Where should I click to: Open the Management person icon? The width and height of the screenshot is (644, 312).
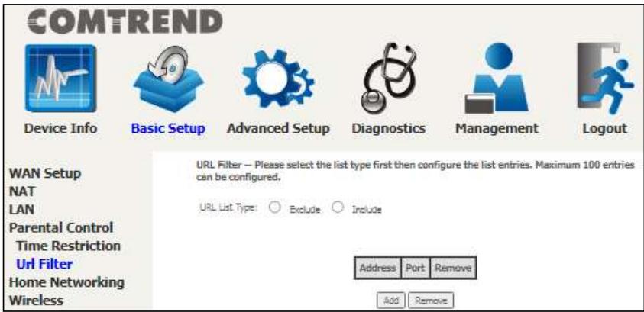pyautogui.click(x=497, y=78)
